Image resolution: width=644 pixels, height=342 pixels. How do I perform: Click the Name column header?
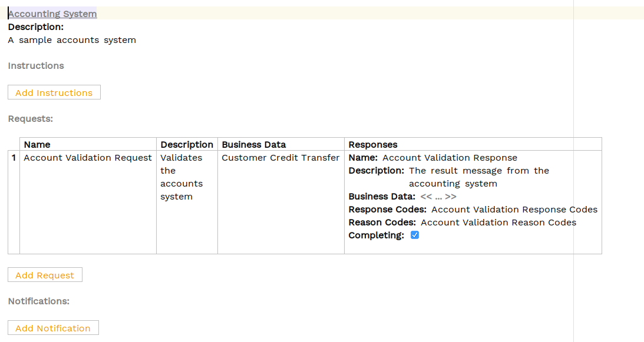click(x=37, y=144)
